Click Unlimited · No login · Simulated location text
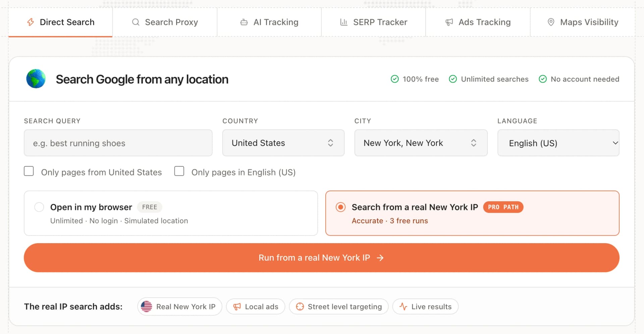Screen dimensions: 644x334 click(x=119, y=221)
